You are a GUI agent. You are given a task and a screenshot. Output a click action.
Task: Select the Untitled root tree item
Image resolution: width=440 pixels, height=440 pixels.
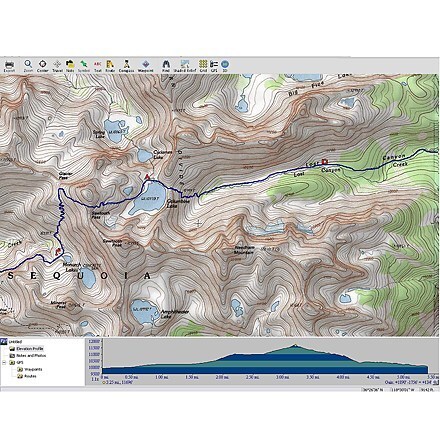click(15, 342)
